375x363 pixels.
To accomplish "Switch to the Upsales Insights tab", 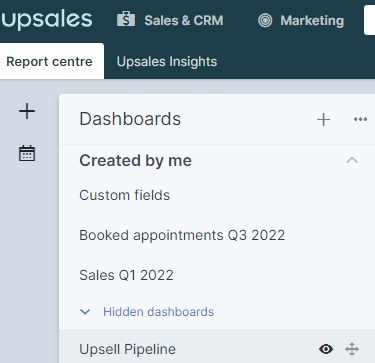I will tap(167, 62).
